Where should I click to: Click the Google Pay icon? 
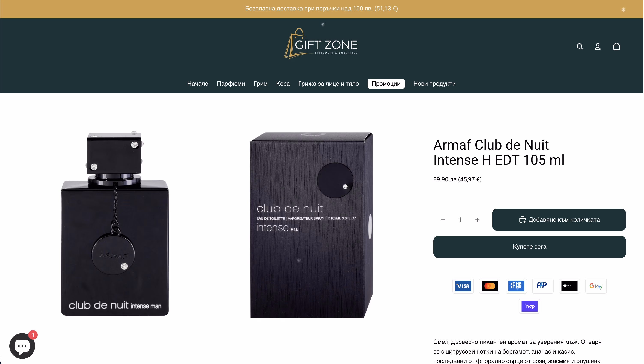[596, 286]
